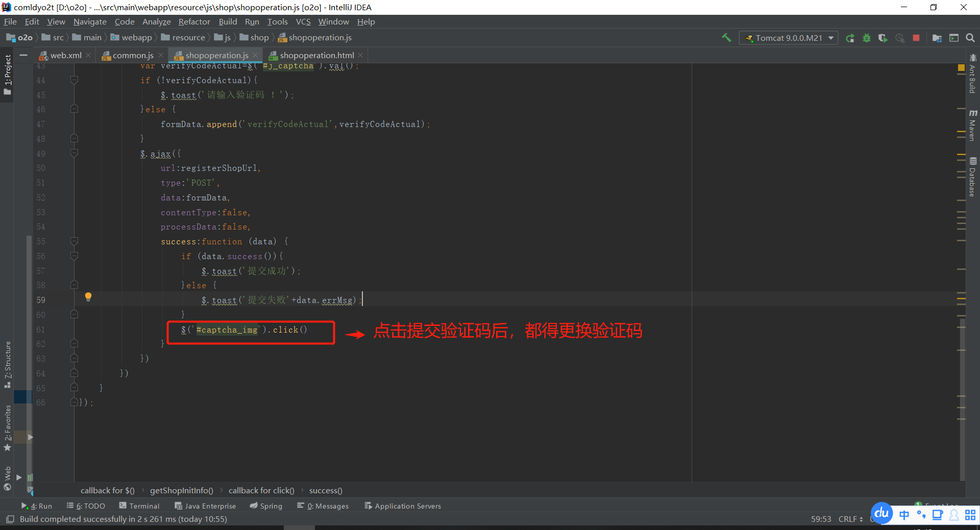Image resolution: width=980 pixels, height=530 pixels.
Task: Open the Terminal tool window
Action: 139,506
